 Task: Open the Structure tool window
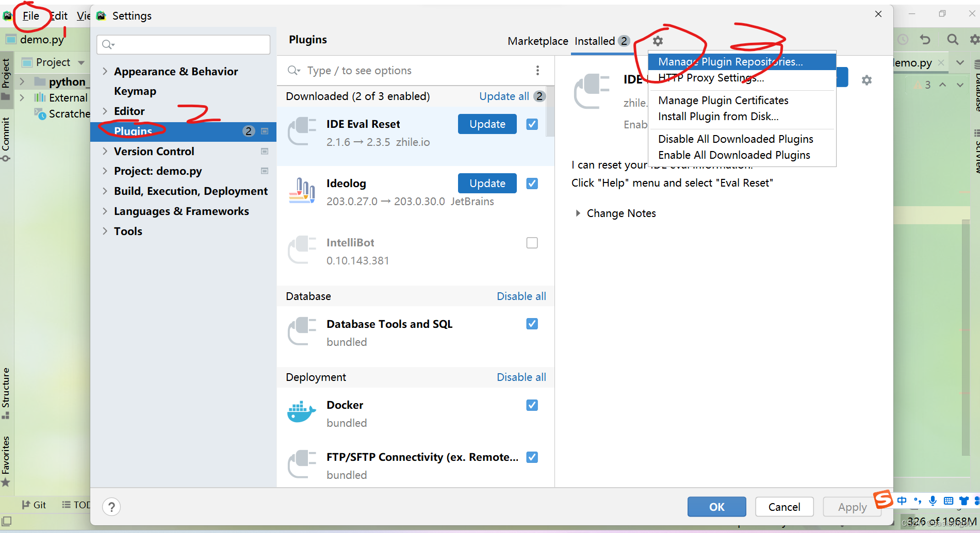coord(6,393)
